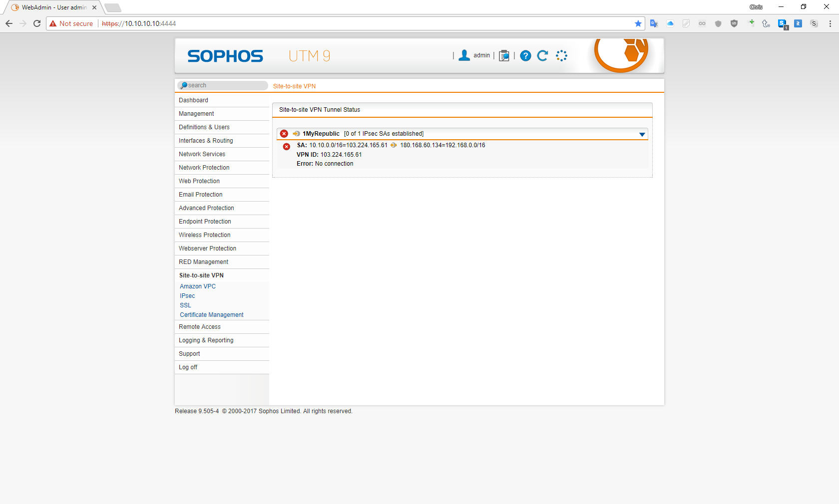
Task: Open Chrome's three-dot menu
Action: click(x=830, y=23)
